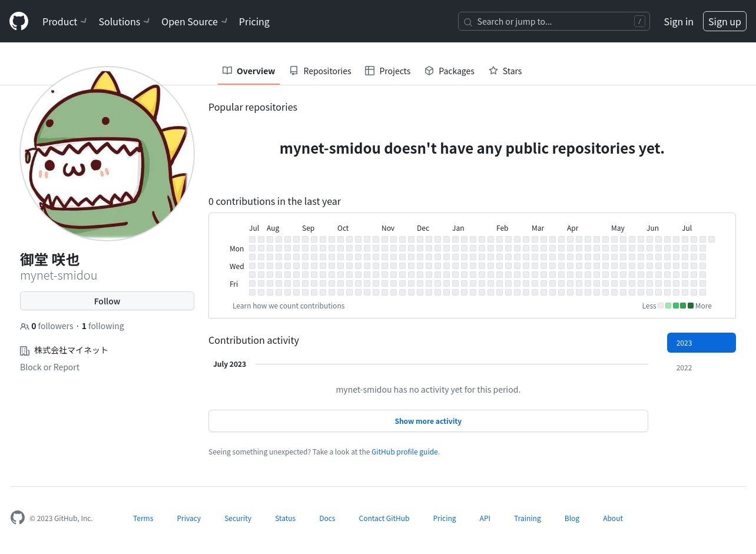Click the Popular repositories heading
The height and width of the screenshot is (554, 756).
[x=253, y=107]
